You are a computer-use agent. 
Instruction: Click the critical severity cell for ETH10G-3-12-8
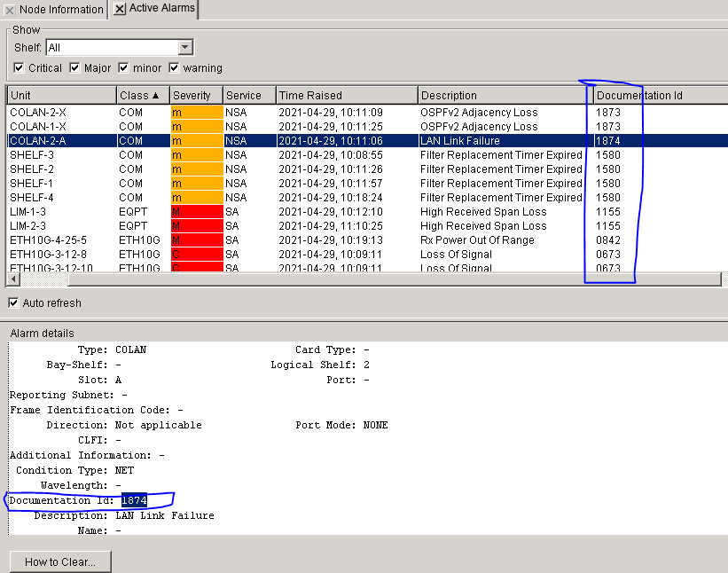coord(196,254)
